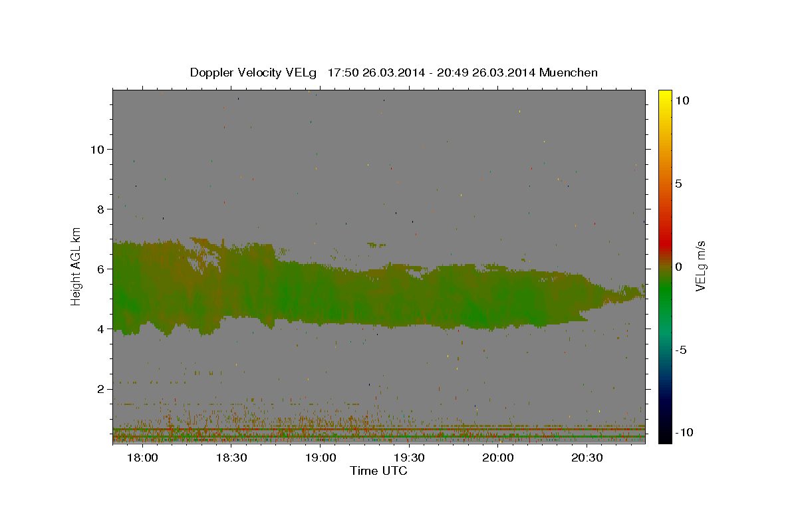
Task: Click the colorbar value '5'
Action: click(x=678, y=184)
